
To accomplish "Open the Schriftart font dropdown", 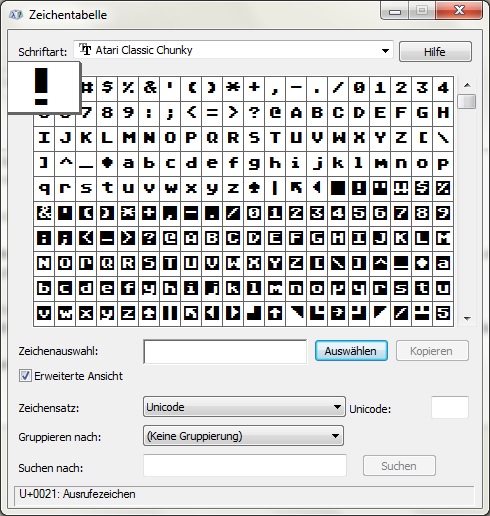I will point(233,50).
